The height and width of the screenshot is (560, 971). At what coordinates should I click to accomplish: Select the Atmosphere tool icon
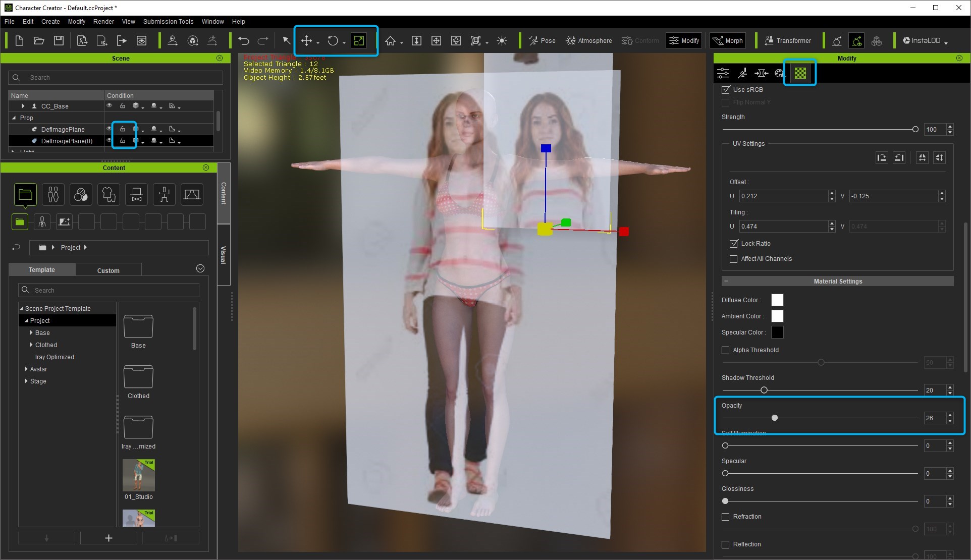571,41
